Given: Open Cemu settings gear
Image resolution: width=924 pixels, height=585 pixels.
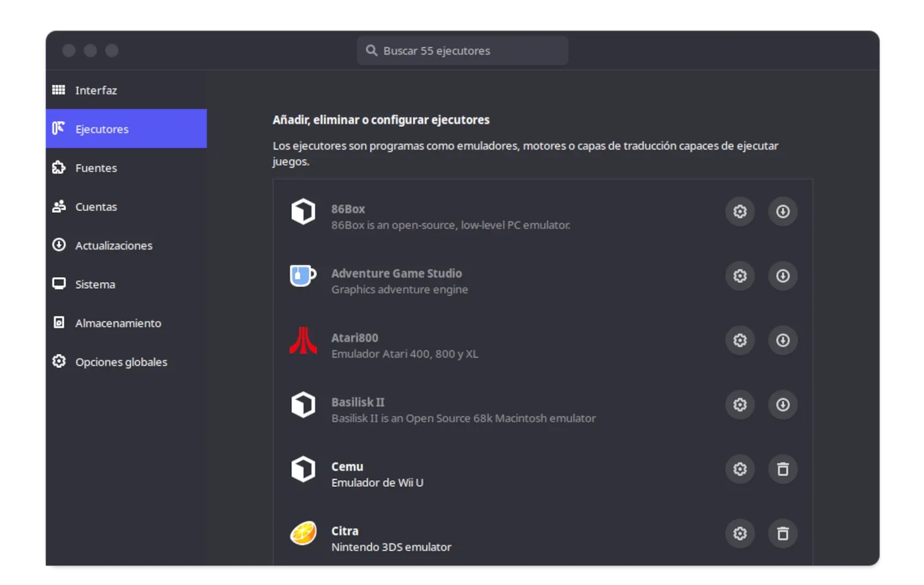Looking at the screenshot, I should pyautogui.click(x=740, y=469).
